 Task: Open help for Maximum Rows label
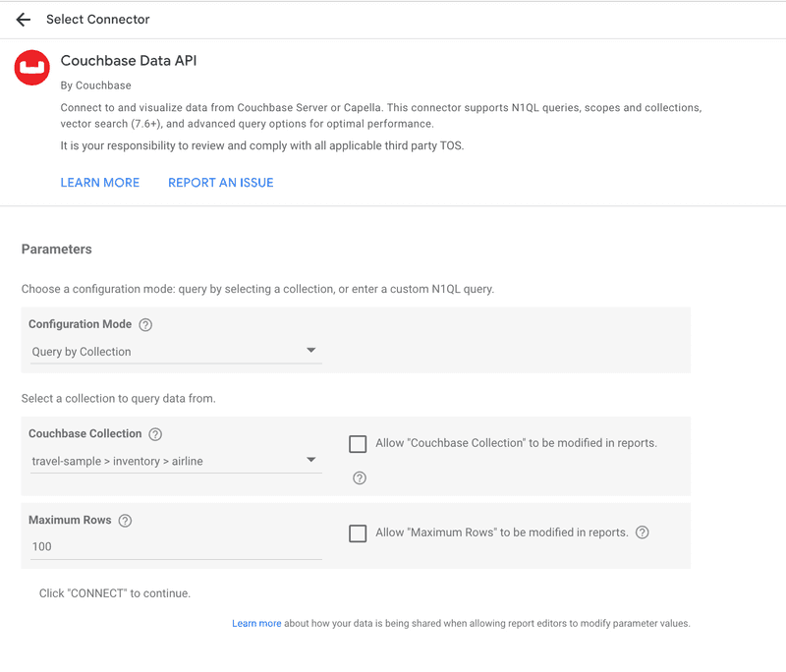[125, 521]
